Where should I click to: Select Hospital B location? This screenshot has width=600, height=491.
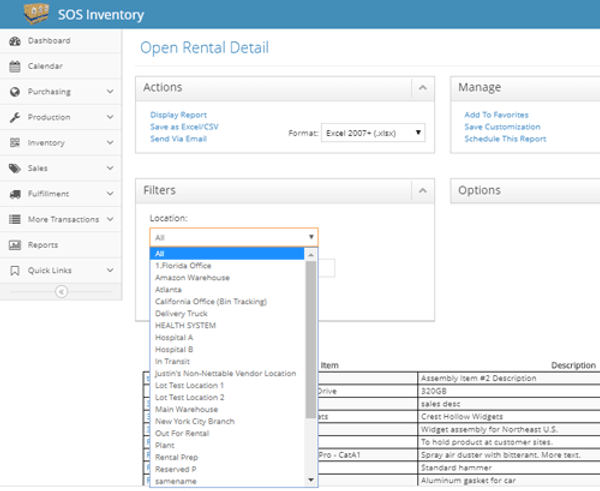click(x=227, y=349)
